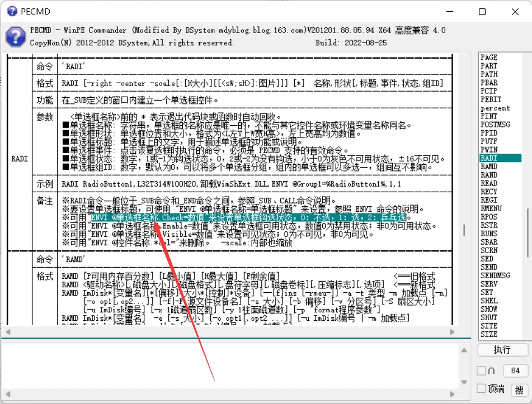
Task: Close the PECMD window
Action: click(515, 12)
